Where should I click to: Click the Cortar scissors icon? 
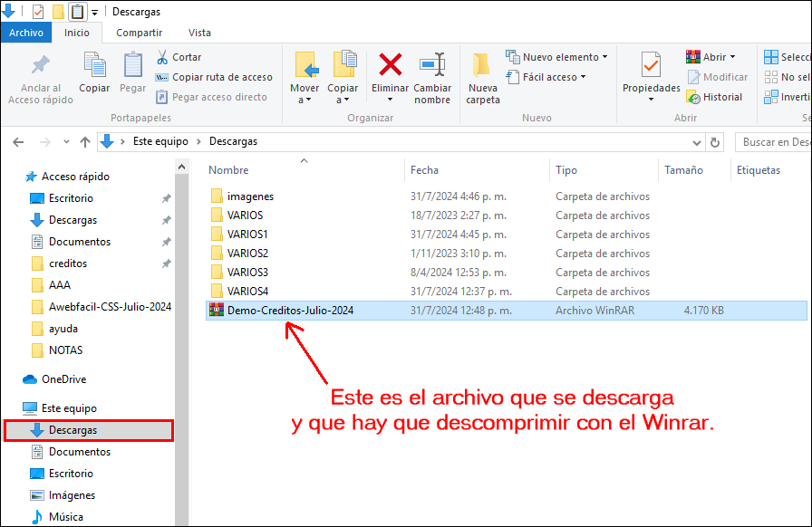pyautogui.click(x=163, y=57)
